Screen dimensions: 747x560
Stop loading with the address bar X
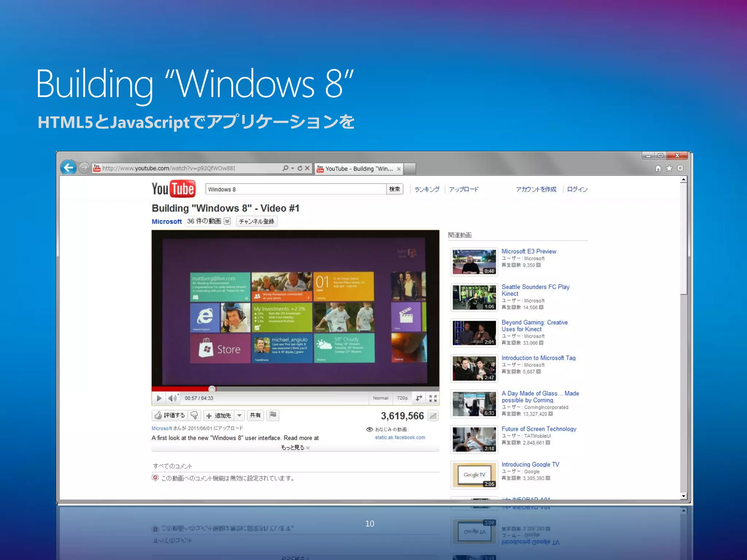point(307,168)
